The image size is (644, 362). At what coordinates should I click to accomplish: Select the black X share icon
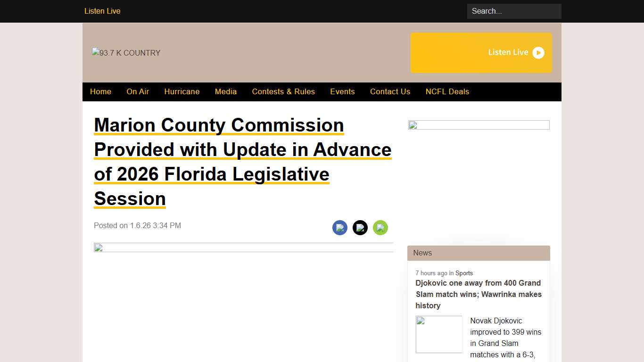360,228
